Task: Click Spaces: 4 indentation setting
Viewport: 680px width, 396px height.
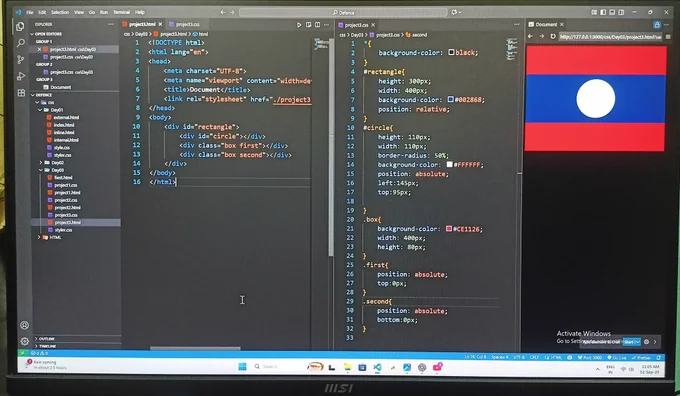Action: (x=500, y=357)
